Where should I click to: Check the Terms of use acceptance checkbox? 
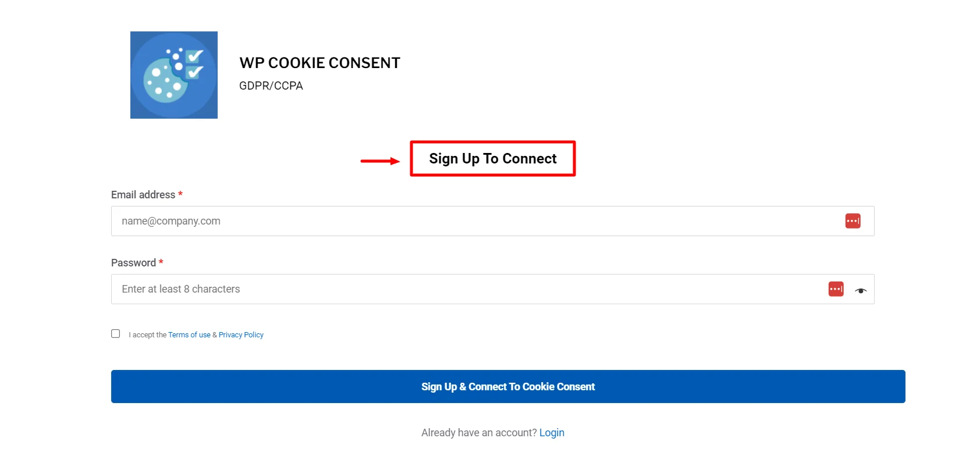pos(115,333)
